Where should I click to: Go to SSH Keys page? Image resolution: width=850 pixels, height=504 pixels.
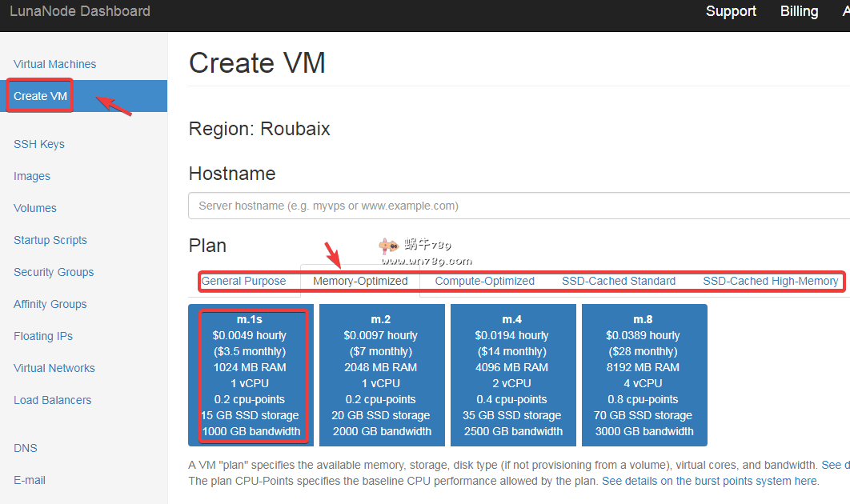(x=39, y=144)
